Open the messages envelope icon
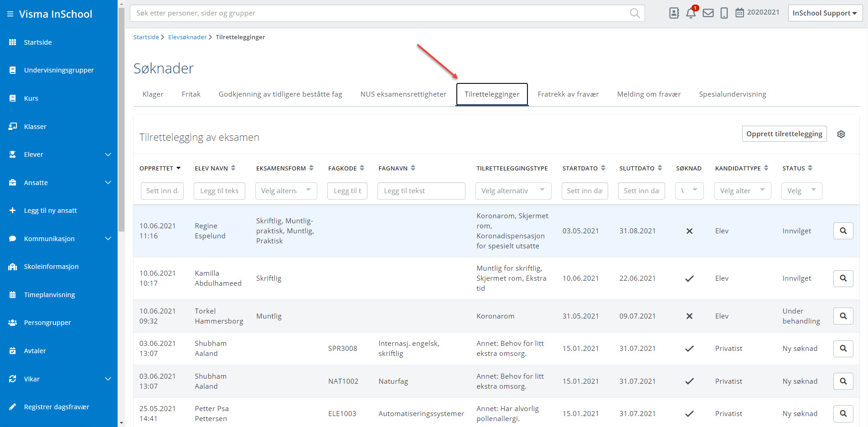The width and height of the screenshot is (868, 427). pos(708,13)
